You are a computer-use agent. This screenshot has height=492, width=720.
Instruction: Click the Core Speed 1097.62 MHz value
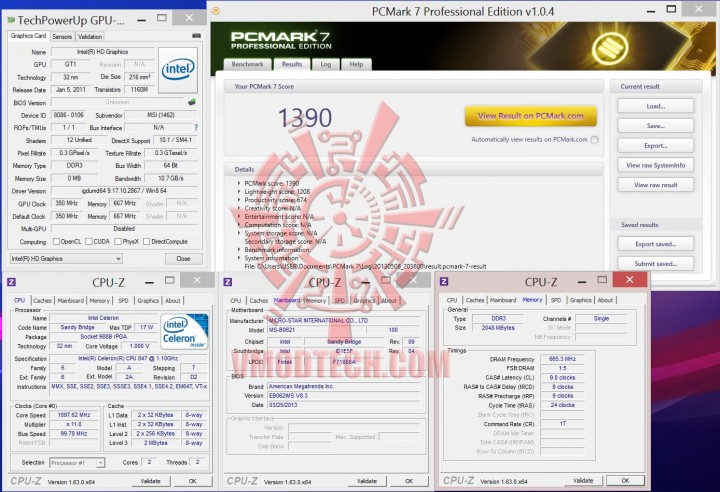(x=74, y=415)
